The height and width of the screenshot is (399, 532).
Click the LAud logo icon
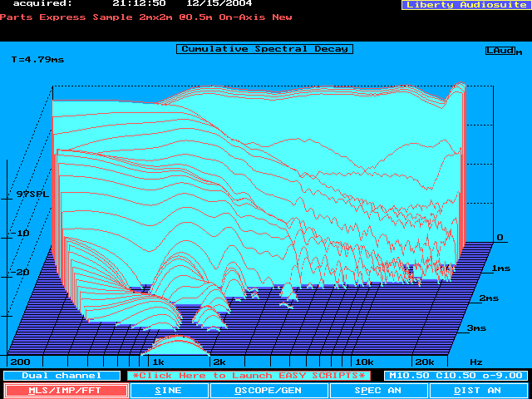503,51
